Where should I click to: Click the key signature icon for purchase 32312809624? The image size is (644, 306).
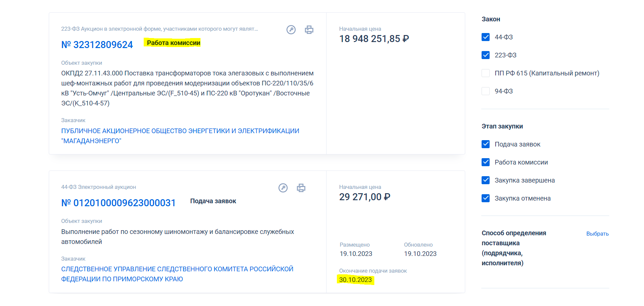click(291, 30)
